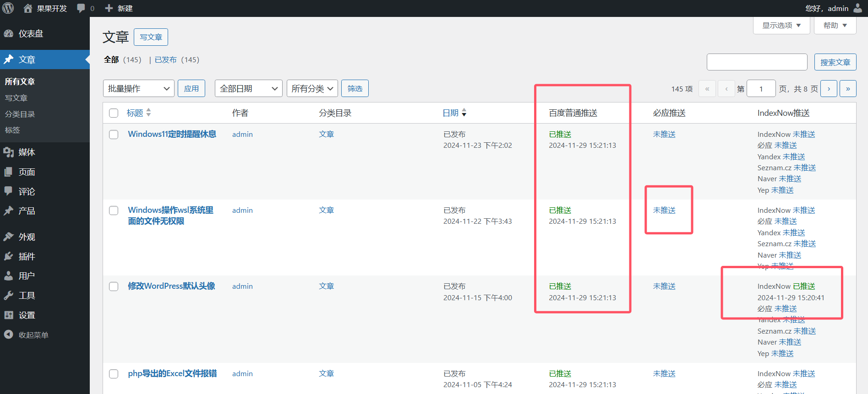The width and height of the screenshot is (868, 394).
Task: Open the WordPress logo menu
Action: click(8, 8)
